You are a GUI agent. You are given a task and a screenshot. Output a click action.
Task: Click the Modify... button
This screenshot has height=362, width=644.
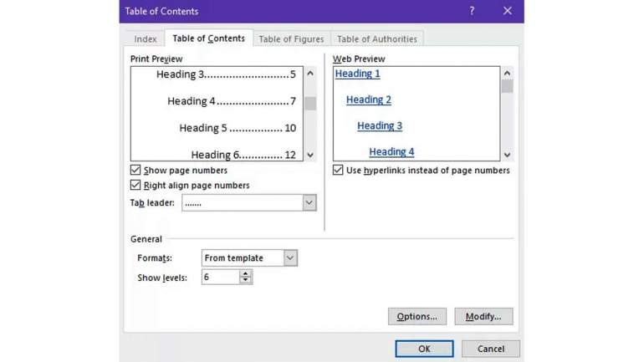coord(483,317)
